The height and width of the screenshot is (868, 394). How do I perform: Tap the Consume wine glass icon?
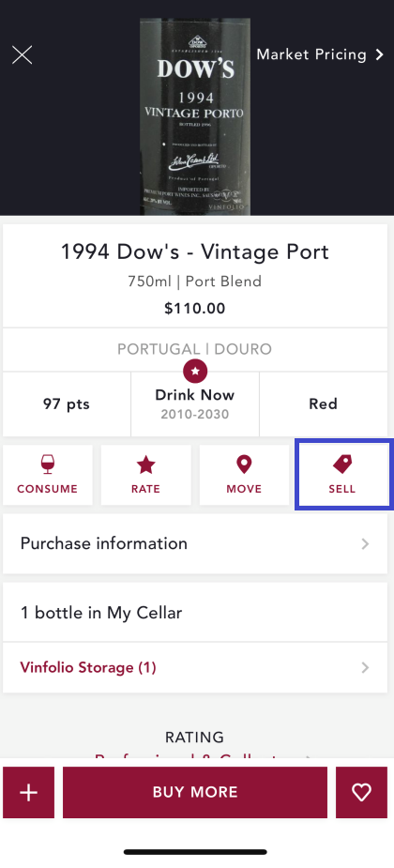pos(48,464)
